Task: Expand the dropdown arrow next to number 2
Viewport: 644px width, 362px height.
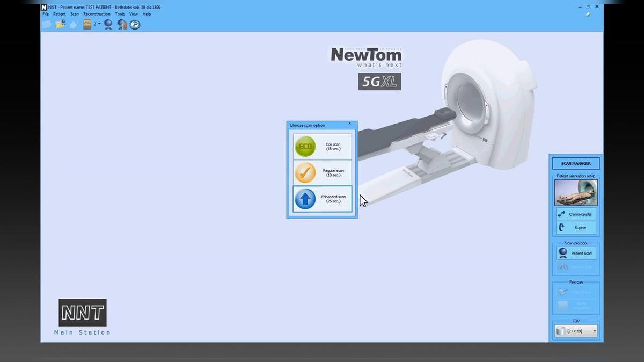Action: pyautogui.click(x=99, y=24)
